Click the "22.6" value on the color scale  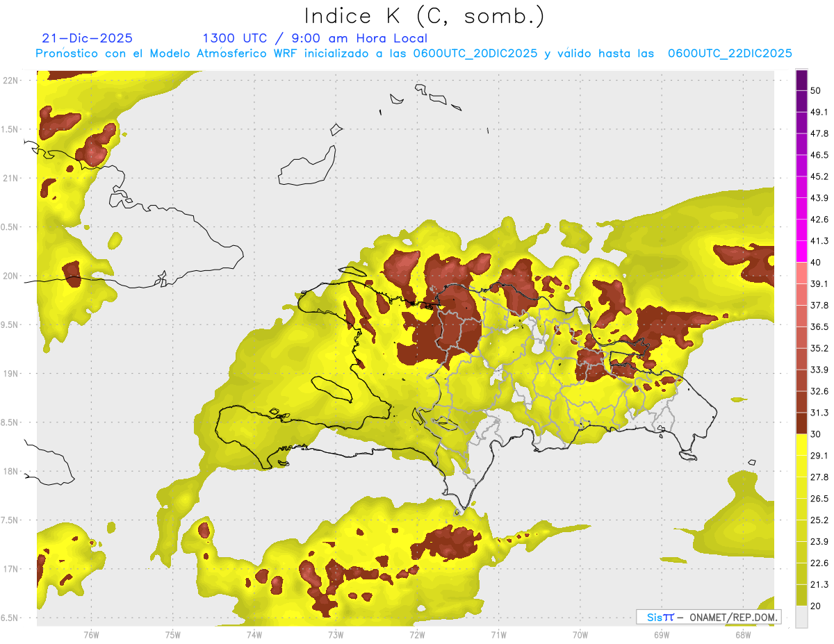pyautogui.click(x=819, y=563)
